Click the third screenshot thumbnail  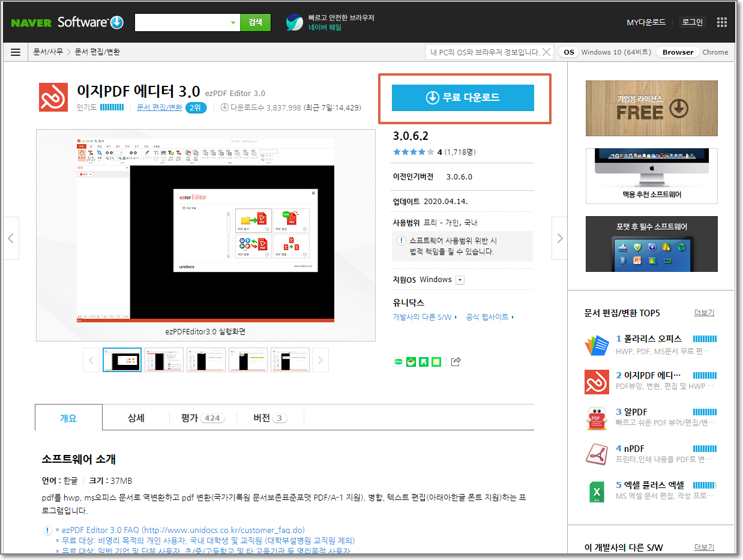coord(206,360)
